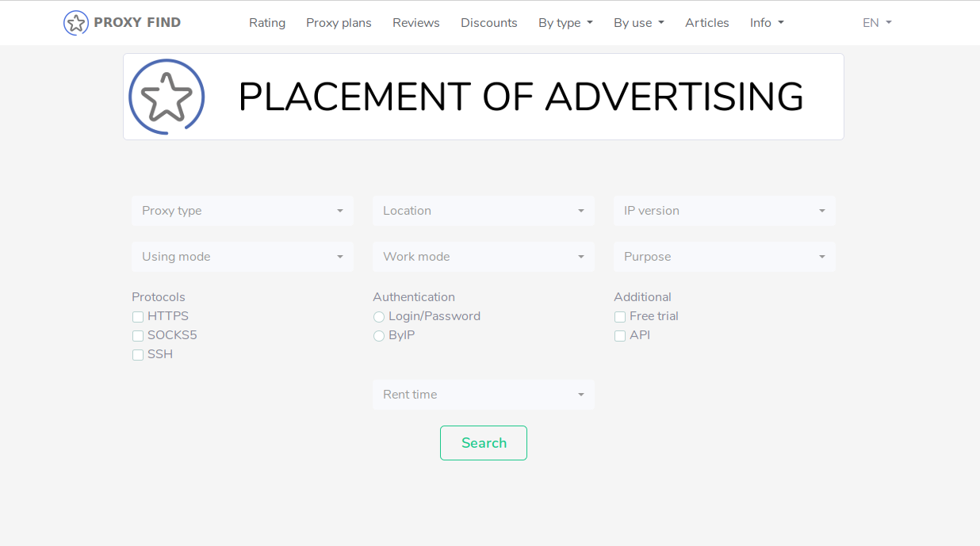Click the star icon beside Placement of Advertising
Screen dimensions: 980x546
coord(167,96)
